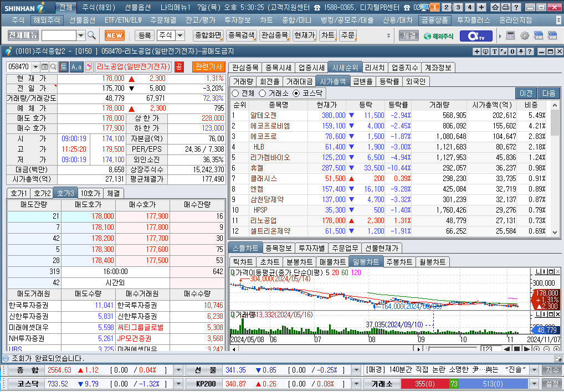Image resolution: width=564 pixels, height=392 pixels.
Task: Switch to the 거래량 ranking tab
Action: [x=243, y=81]
